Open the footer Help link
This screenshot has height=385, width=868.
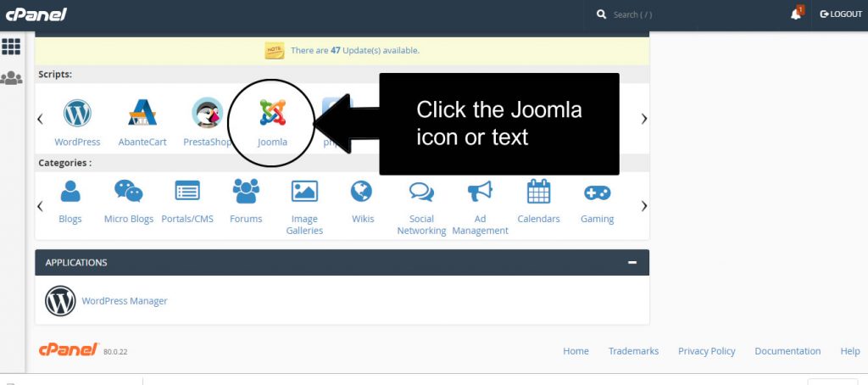849,351
